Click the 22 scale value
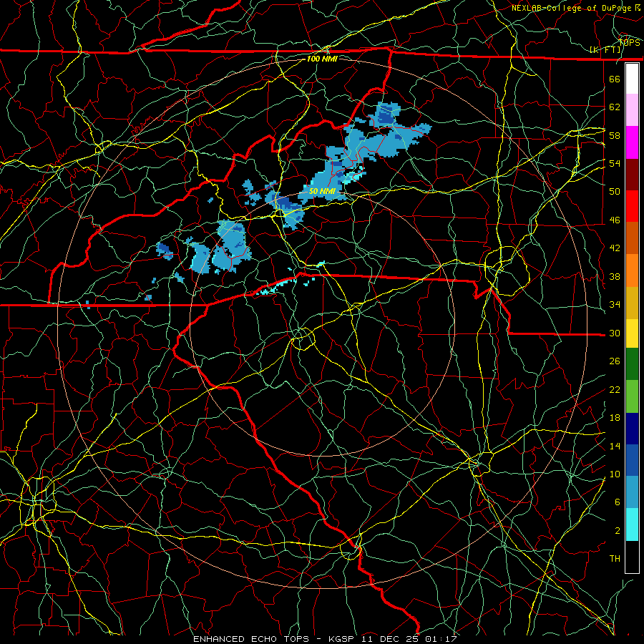The image size is (644, 644). point(615,390)
